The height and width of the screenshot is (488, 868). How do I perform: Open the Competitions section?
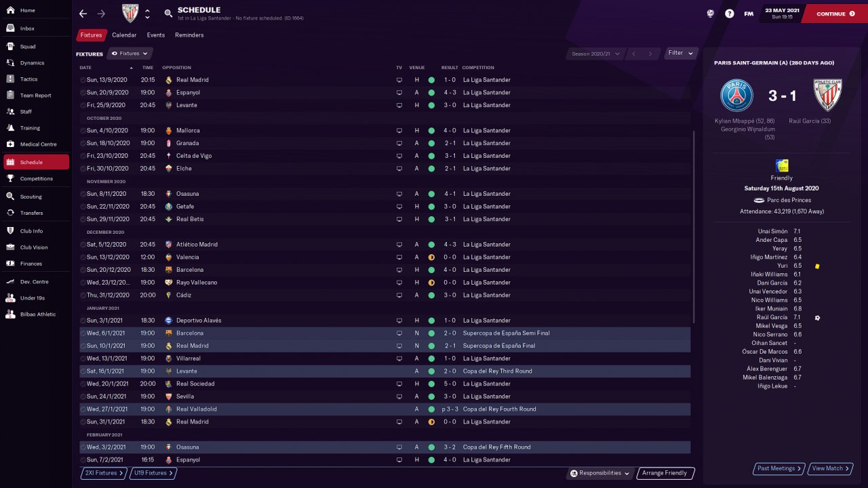[x=35, y=179]
